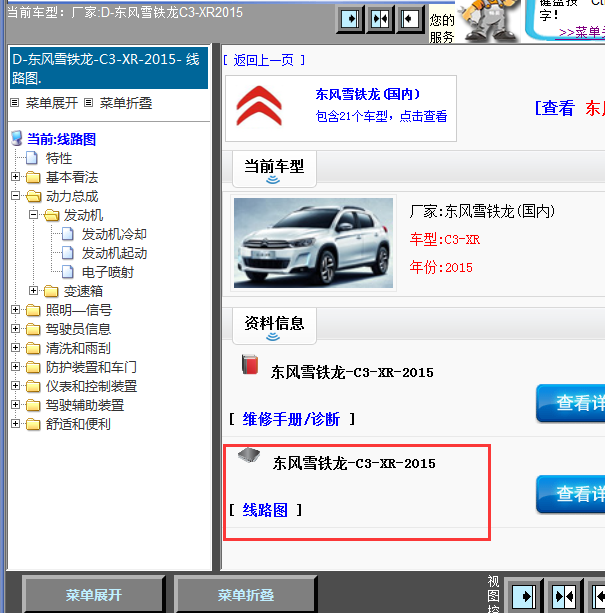The height and width of the screenshot is (613, 605).
Task: Click the small icon before top 菜单折叠
Action: [89, 103]
